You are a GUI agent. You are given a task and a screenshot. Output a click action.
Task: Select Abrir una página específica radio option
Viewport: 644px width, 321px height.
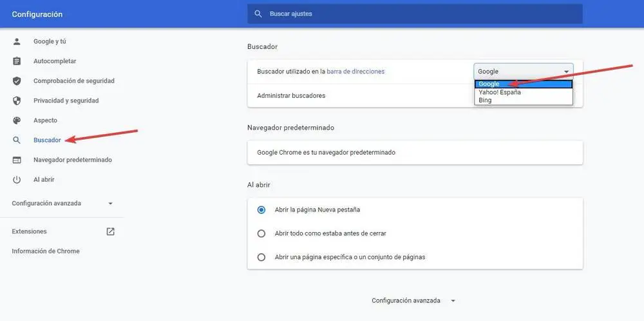pos(261,257)
